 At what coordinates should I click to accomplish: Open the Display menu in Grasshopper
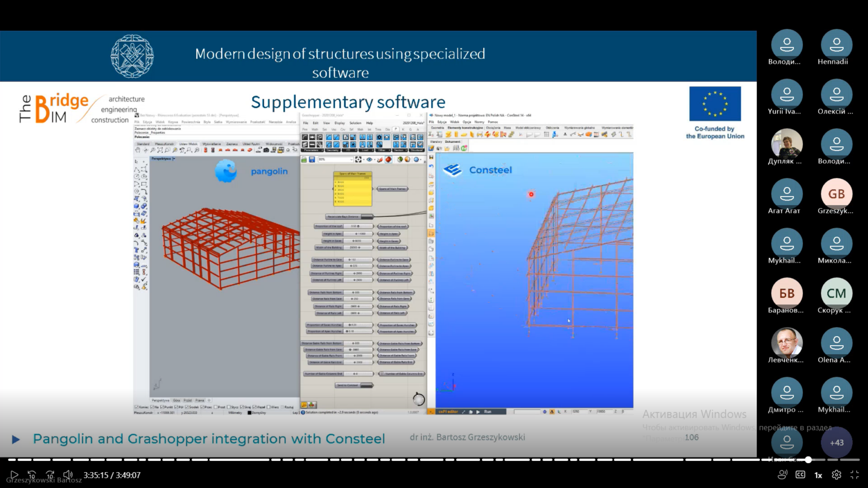click(x=340, y=123)
